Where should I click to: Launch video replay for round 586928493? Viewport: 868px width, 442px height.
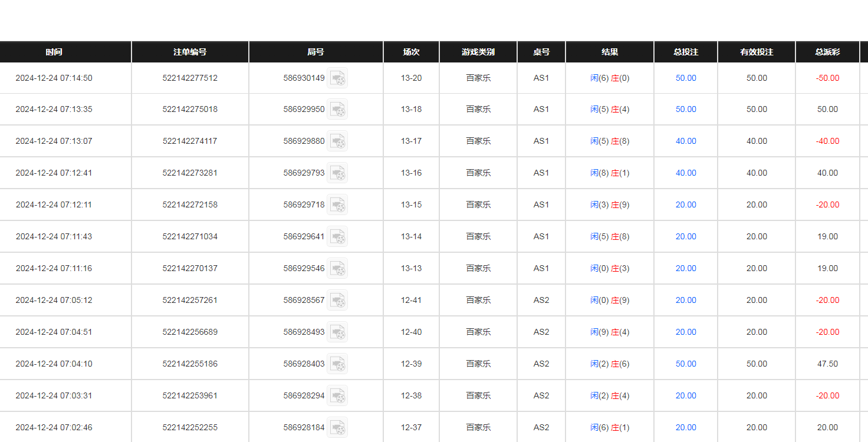click(337, 332)
